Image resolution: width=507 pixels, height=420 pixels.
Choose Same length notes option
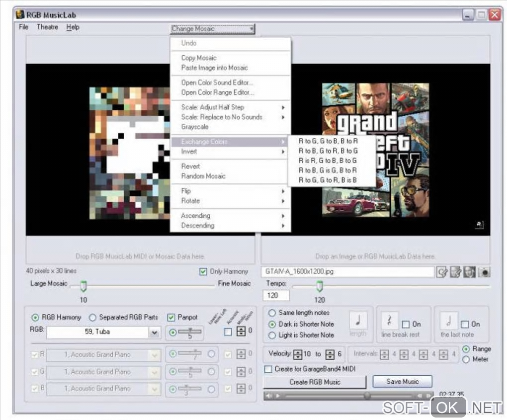point(272,313)
